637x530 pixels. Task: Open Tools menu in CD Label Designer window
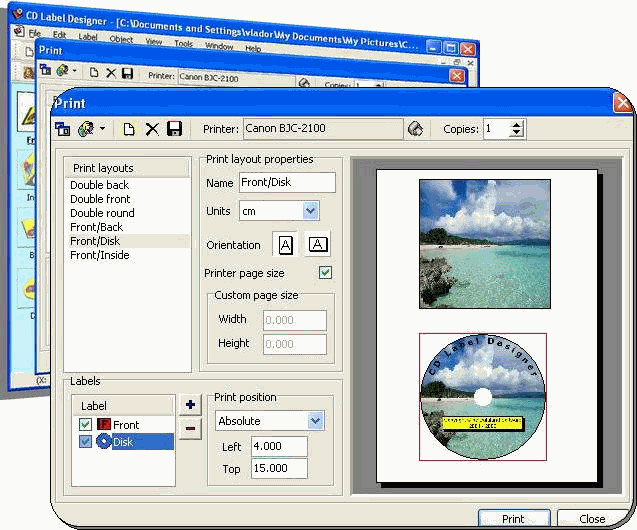[x=184, y=43]
